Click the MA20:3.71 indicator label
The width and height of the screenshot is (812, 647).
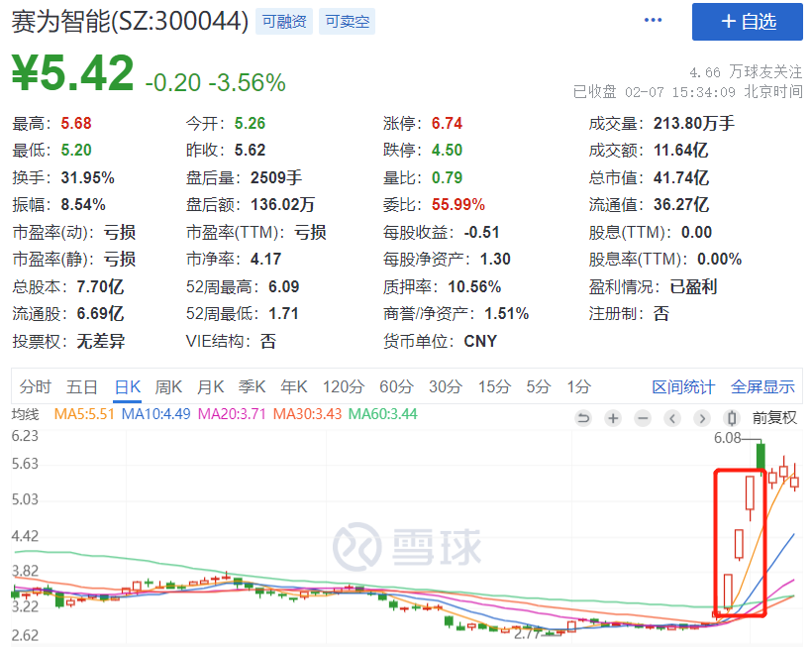tap(232, 414)
